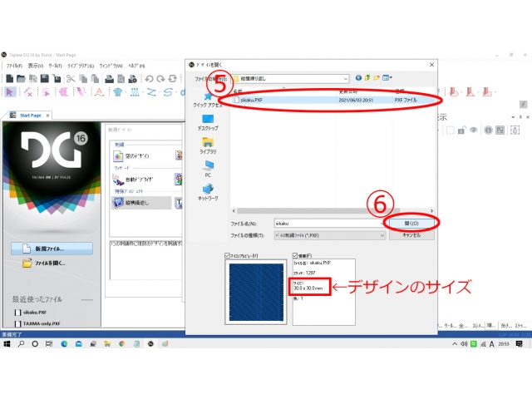The height and width of the screenshot is (399, 532).
Task: Click the Refresh toolbar icon
Action: 172,79
